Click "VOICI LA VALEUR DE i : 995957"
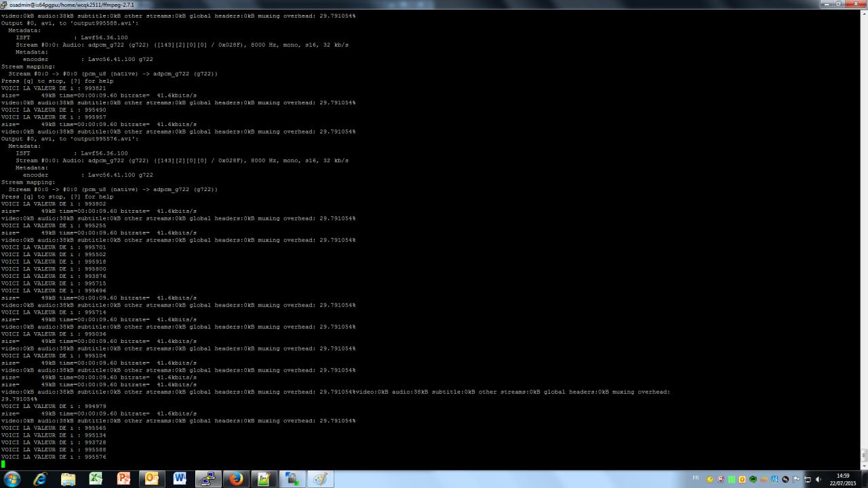Viewport: 868px width, 488px height. click(x=54, y=117)
